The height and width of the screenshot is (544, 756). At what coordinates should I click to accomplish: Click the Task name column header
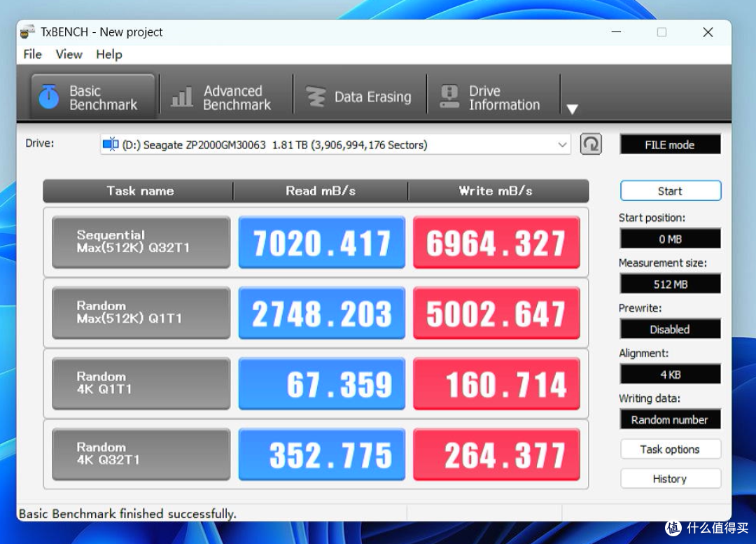coord(139,191)
